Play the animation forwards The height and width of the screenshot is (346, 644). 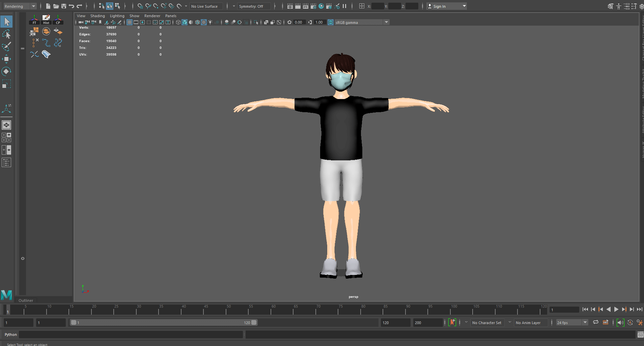[x=616, y=309]
